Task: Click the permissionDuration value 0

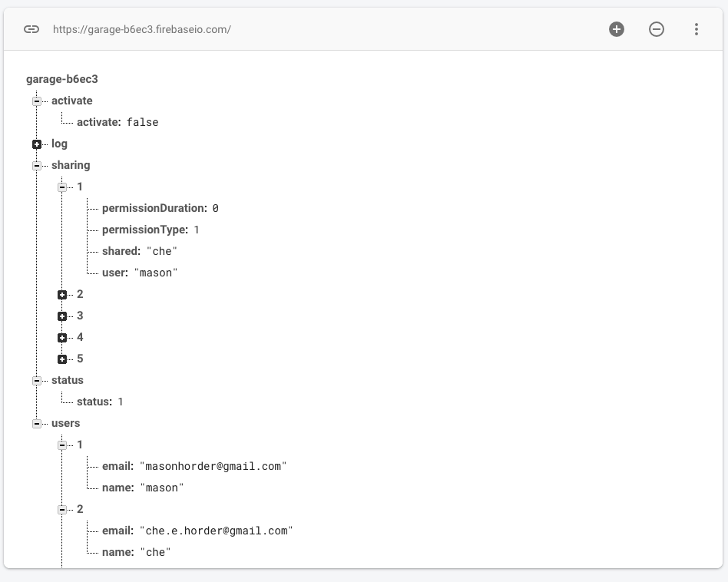Action: [216, 208]
